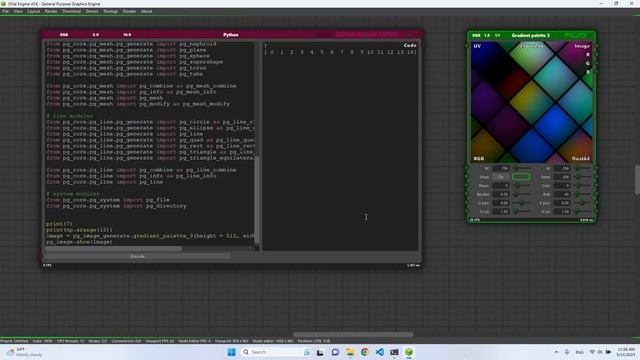Click the right H value field showing 256

point(562,168)
